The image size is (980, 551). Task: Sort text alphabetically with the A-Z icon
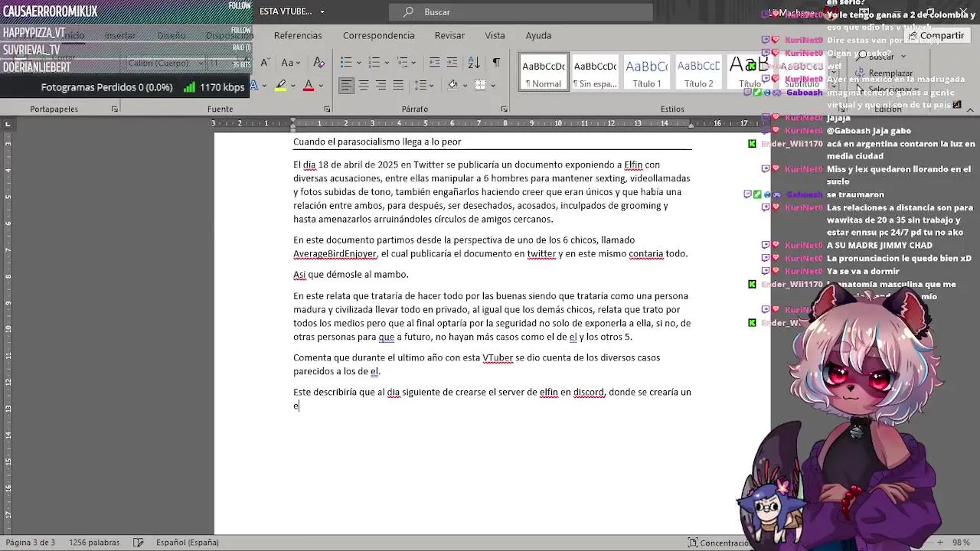tap(474, 63)
